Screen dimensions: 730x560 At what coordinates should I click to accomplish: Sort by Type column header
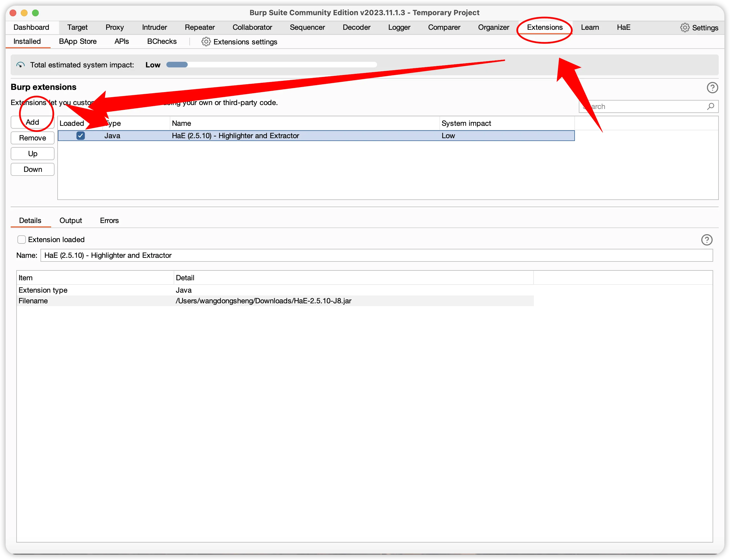coord(136,123)
